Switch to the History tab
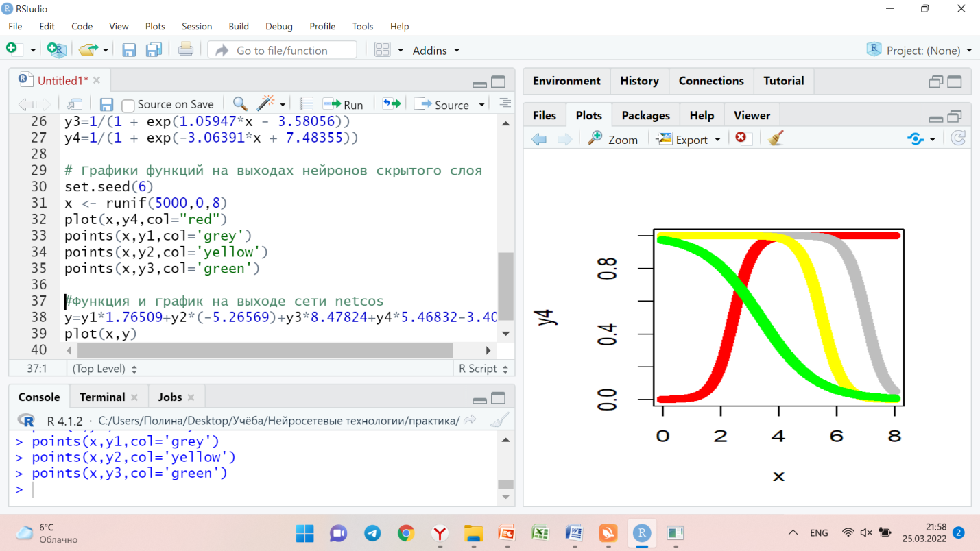Viewport: 980px width, 551px height. pos(639,80)
